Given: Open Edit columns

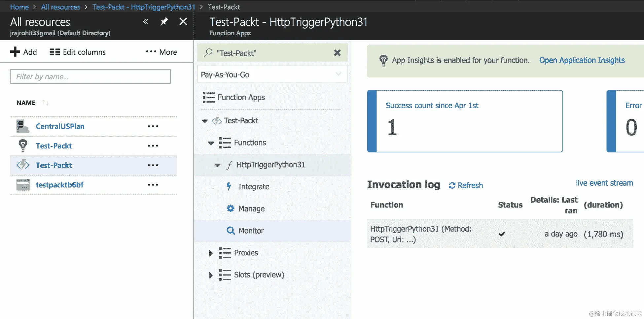Looking at the screenshot, I should point(78,52).
